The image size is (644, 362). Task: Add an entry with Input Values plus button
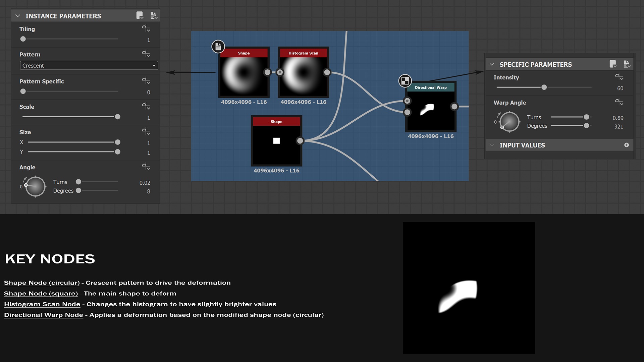point(626,145)
